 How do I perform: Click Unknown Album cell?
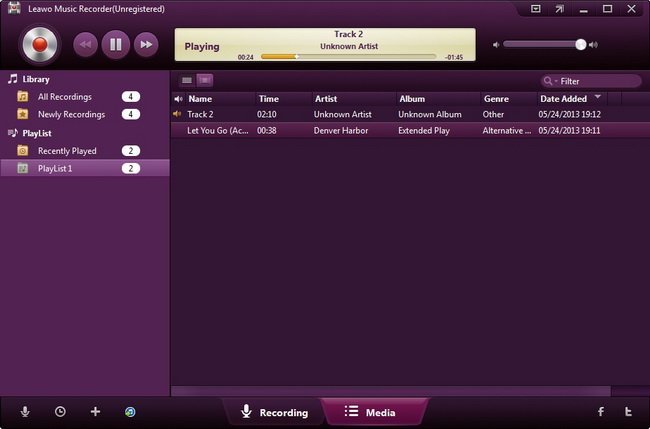[429, 114]
